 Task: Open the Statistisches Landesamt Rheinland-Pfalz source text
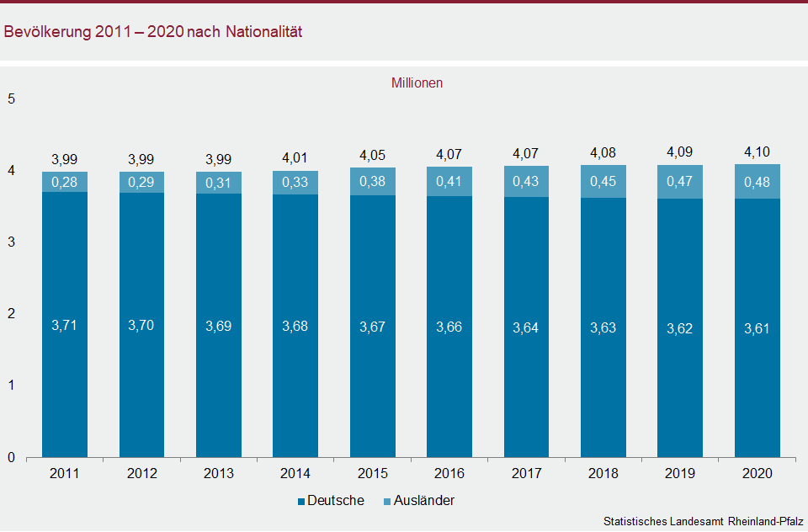[x=703, y=522]
